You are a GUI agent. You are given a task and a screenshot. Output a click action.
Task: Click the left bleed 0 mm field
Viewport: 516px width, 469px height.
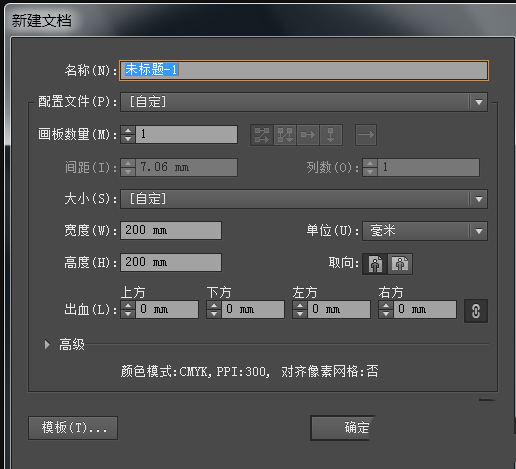coord(339,310)
